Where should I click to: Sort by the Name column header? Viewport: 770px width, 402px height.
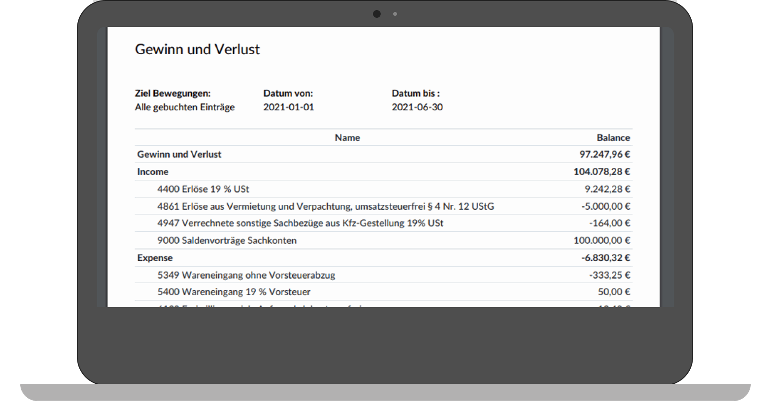[347, 138]
